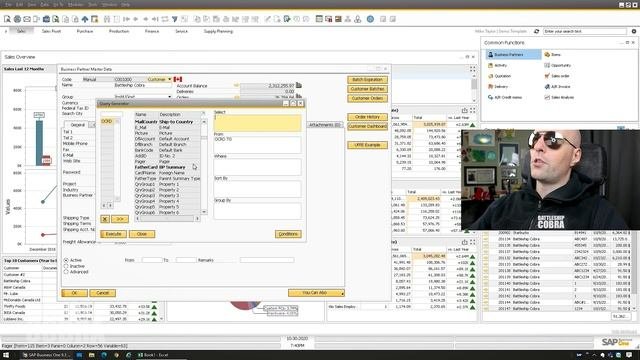Viewport: 640px width, 360px height.
Task: Switch to the Purchase cockpit tab
Action: (x=85, y=31)
